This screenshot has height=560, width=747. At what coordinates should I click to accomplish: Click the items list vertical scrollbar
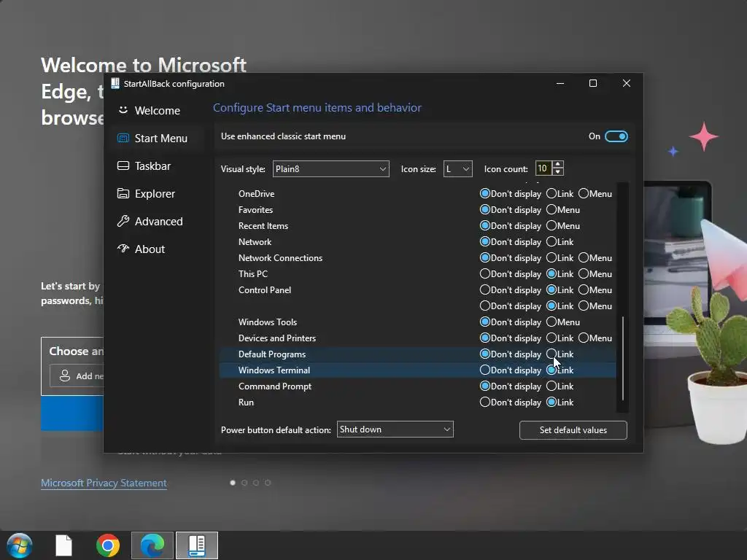click(x=623, y=358)
